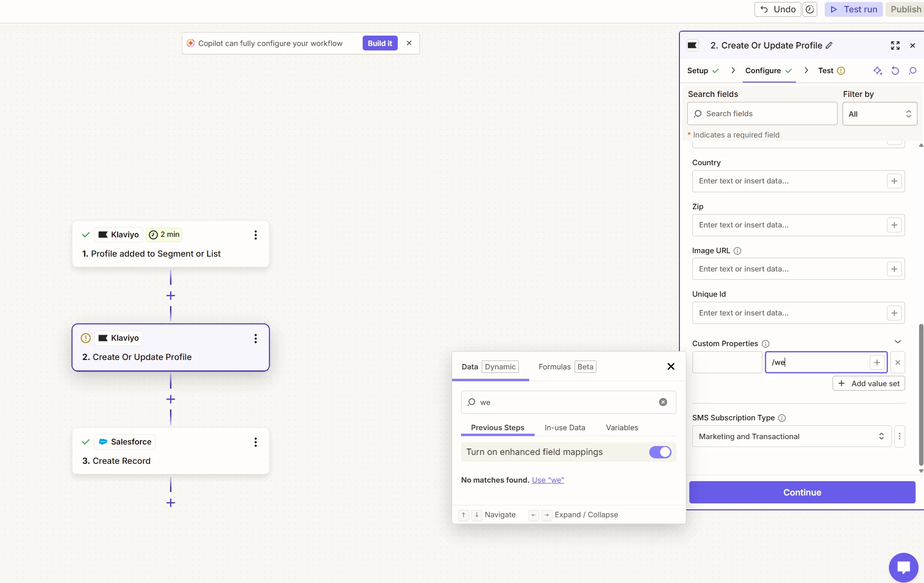Expand the step panel to full screen
The image size is (924, 583).
click(x=895, y=45)
